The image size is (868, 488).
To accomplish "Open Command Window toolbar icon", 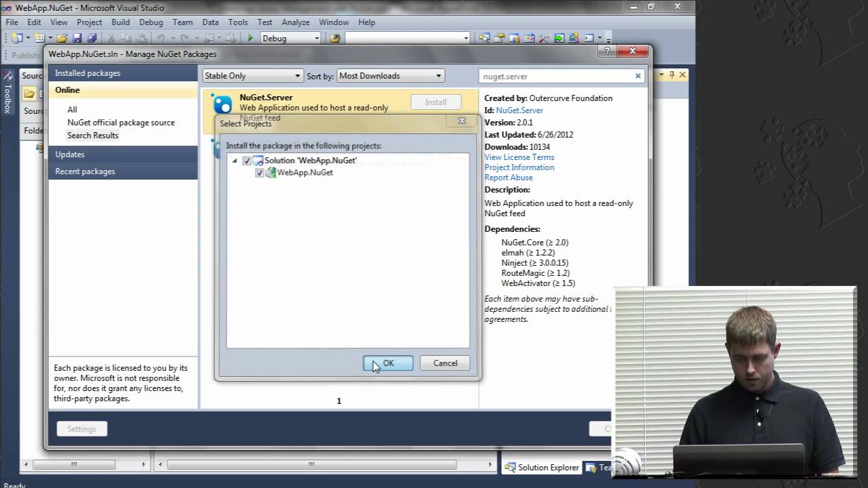I will [x=589, y=38].
